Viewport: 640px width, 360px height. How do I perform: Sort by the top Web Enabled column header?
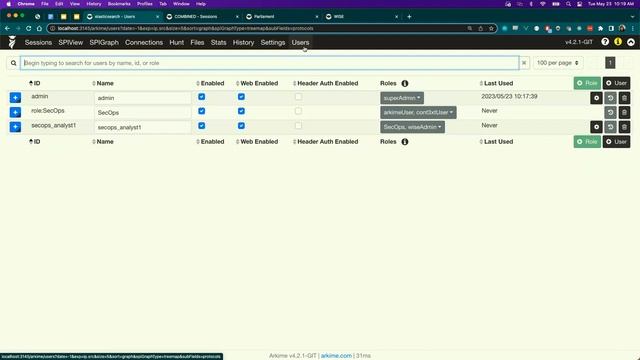pyautogui.click(x=257, y=83)
